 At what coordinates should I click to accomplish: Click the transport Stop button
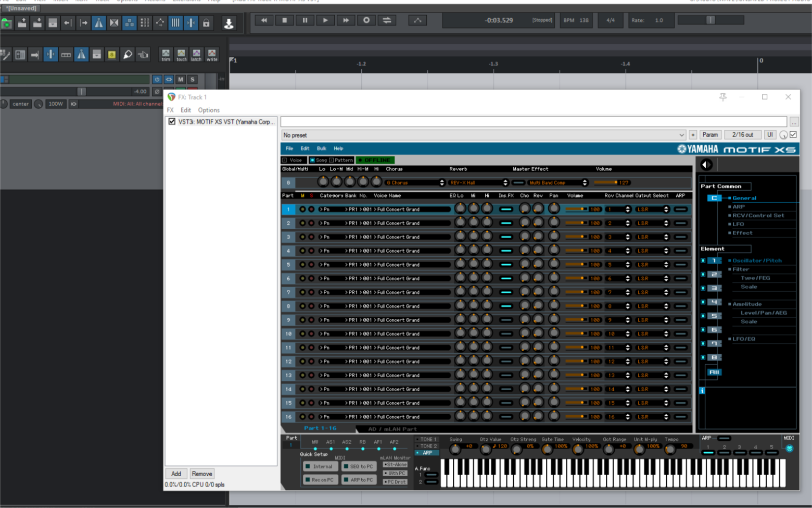[x=284, y=20]
